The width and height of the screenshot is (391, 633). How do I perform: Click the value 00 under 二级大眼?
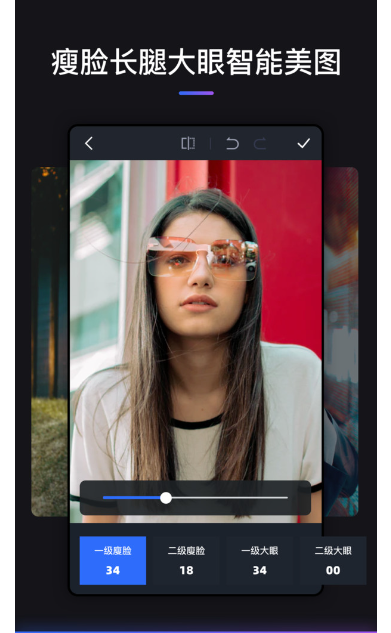333,570
